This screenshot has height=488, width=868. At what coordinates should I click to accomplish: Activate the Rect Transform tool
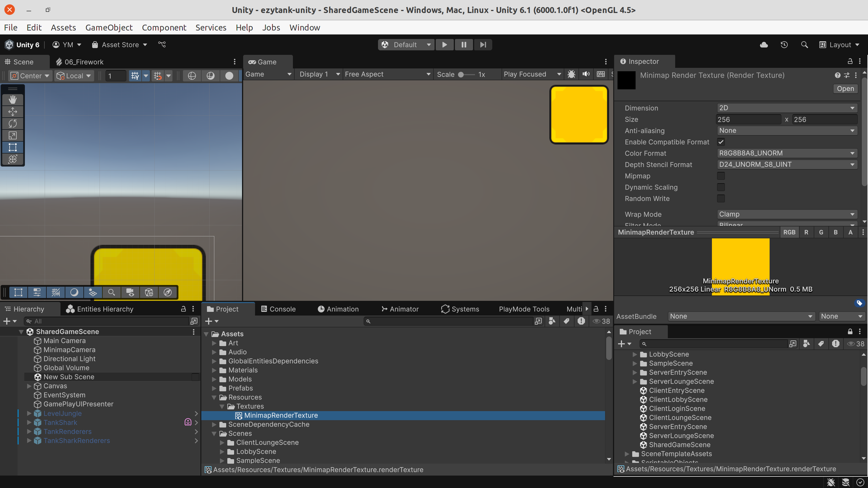[12, 147]
